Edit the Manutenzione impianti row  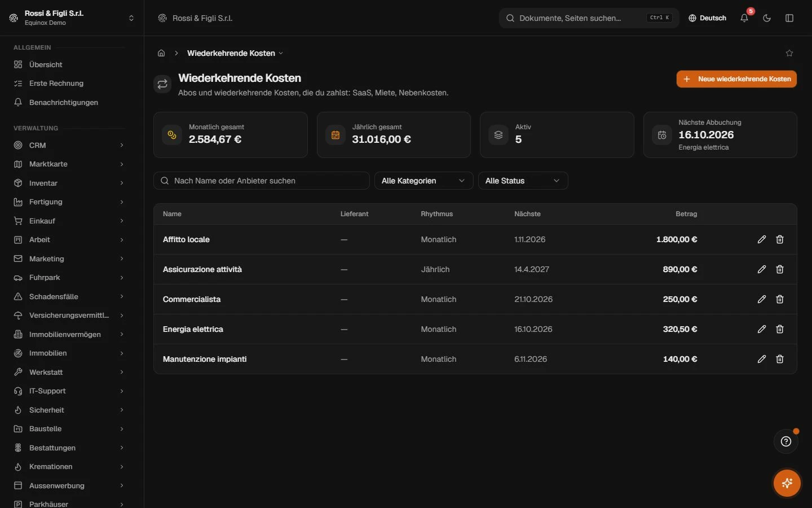click(x=762, y=359)
